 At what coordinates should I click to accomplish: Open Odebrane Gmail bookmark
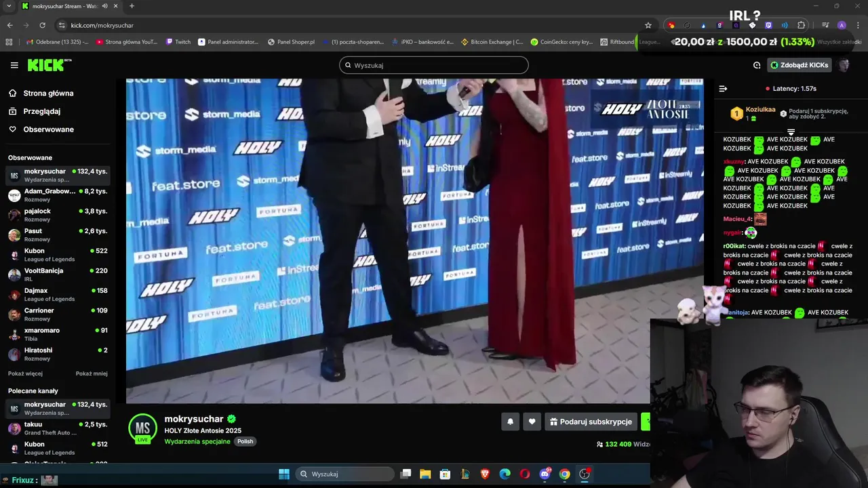click(x=57, y=42)
